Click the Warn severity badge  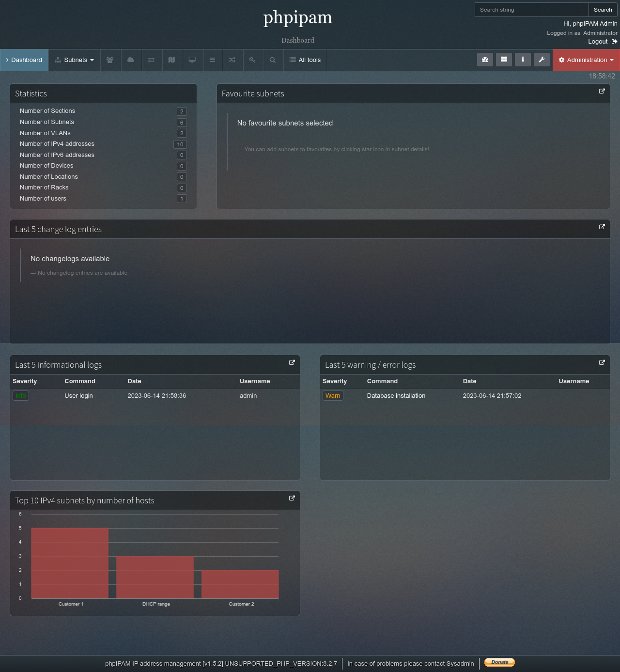[x=333, y=396]
